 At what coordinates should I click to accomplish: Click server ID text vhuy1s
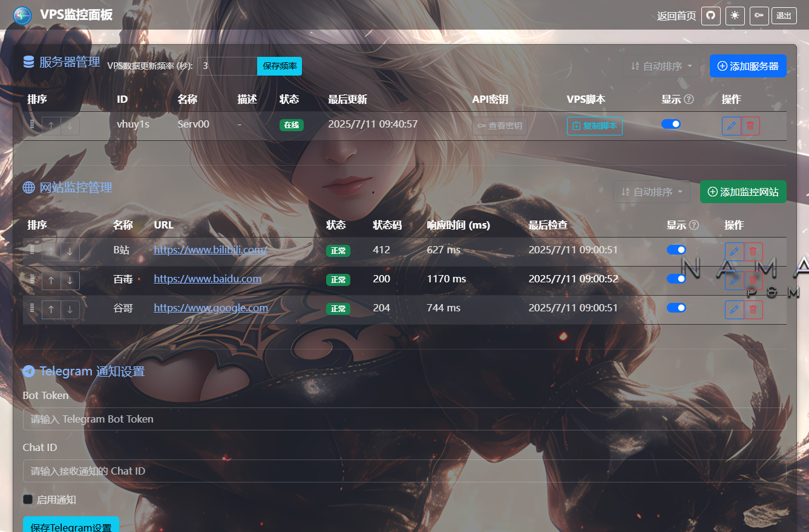(x=133, y=124)
